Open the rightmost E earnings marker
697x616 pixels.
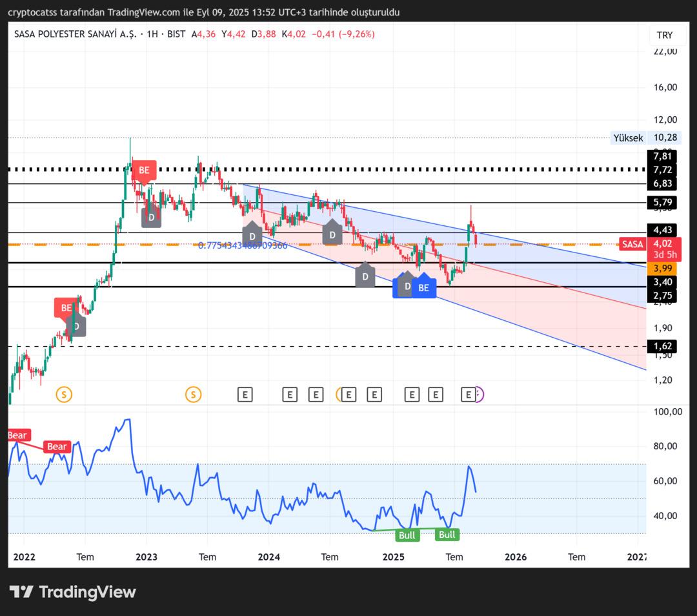[468, 395]
